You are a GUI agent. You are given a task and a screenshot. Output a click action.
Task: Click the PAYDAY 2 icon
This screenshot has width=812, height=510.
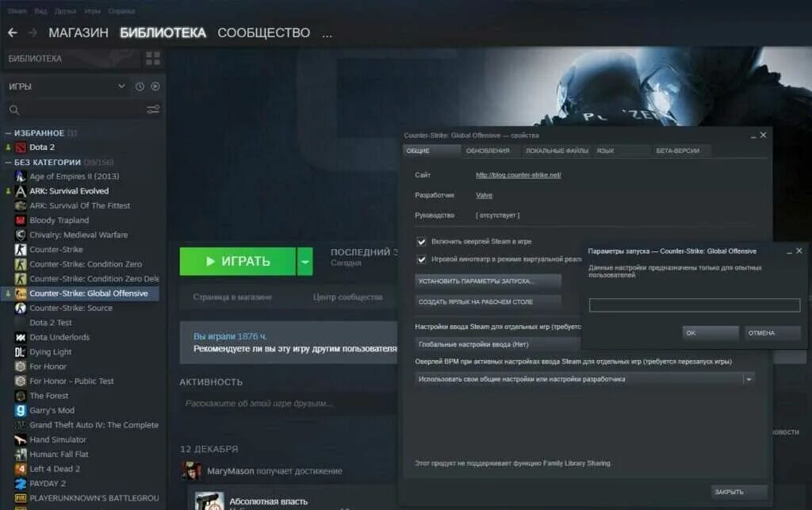tap(20, 484)
